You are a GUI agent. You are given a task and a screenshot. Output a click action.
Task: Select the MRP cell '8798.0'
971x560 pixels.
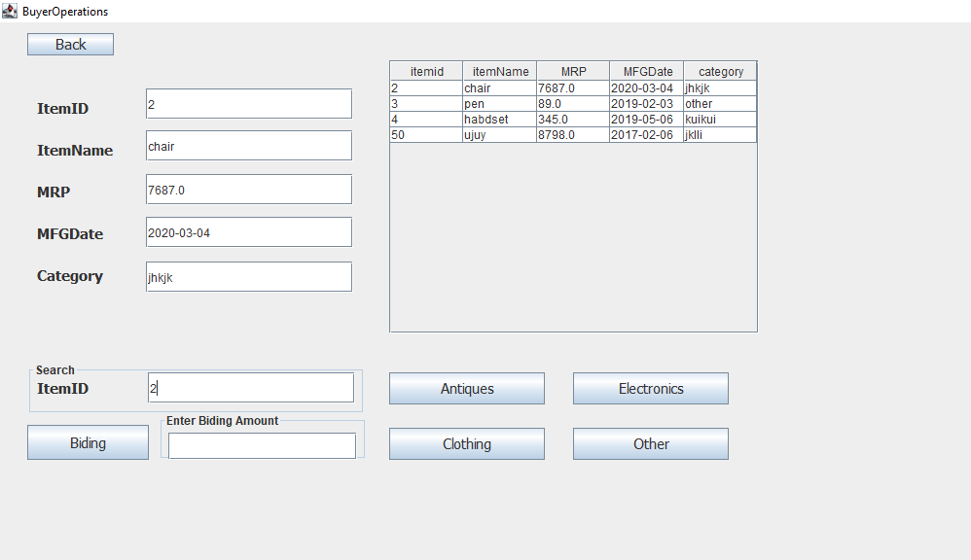click(573, 135)
